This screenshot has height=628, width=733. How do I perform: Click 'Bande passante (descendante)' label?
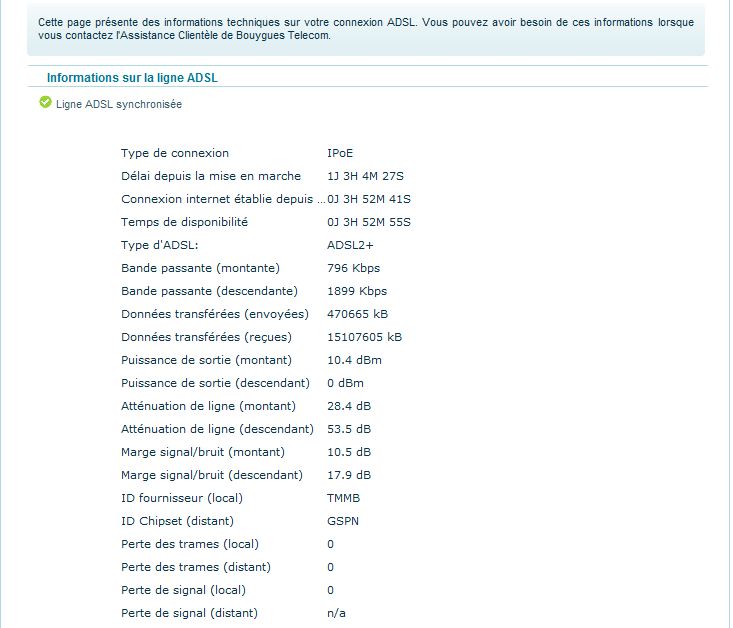click(x=209, y=291)
